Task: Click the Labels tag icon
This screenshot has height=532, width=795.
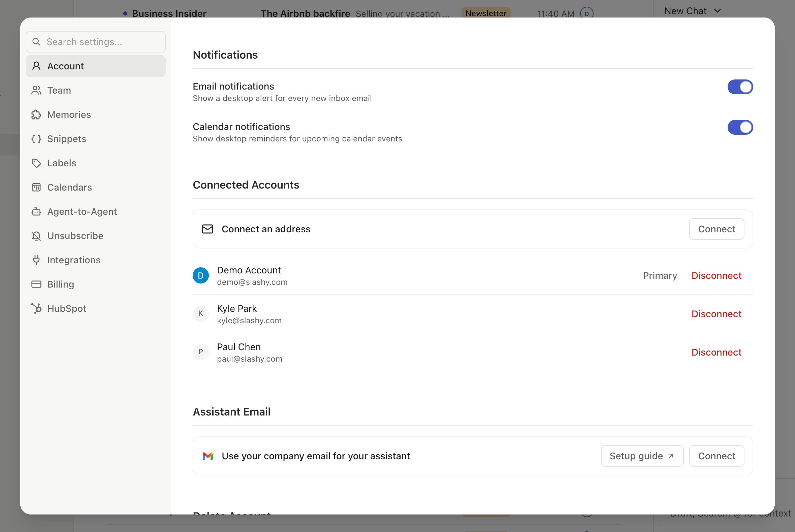Action: [36, 163]
